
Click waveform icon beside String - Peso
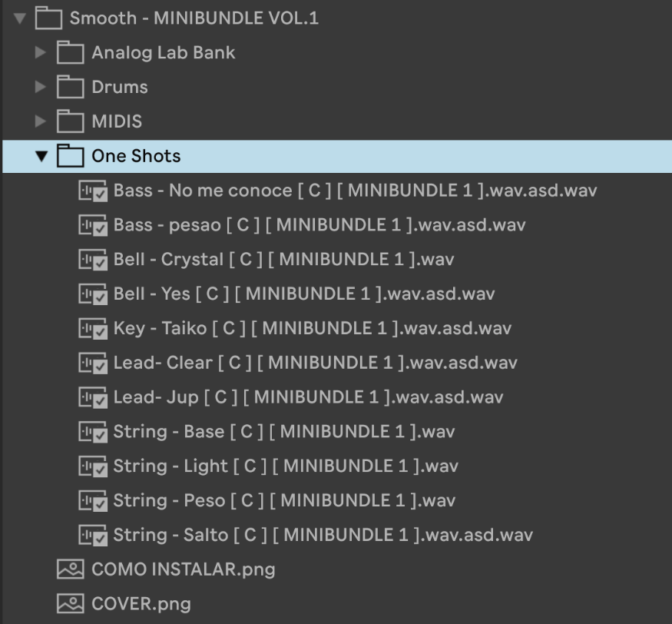[x=93, y=500]
